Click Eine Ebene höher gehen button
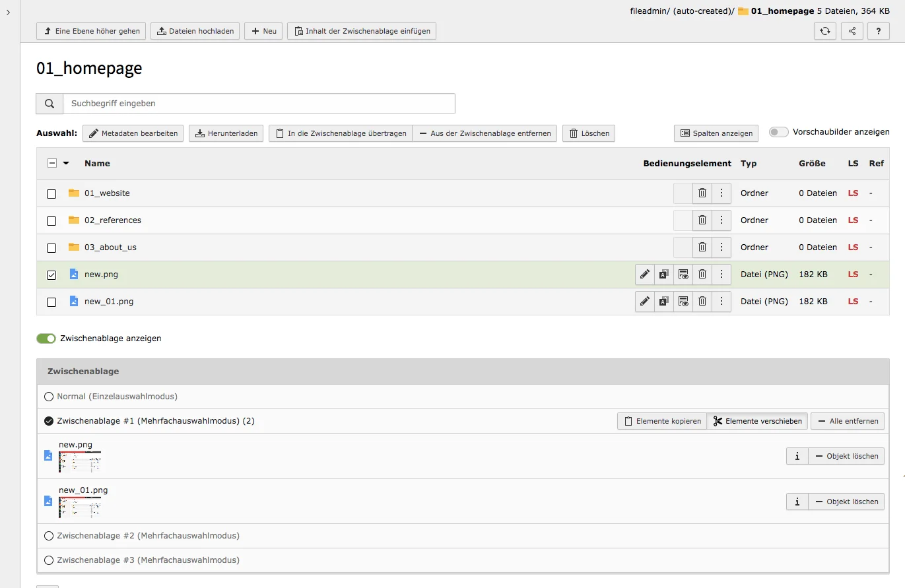The height and width of the screenshot is (588, 905). (x=90, y=31)
